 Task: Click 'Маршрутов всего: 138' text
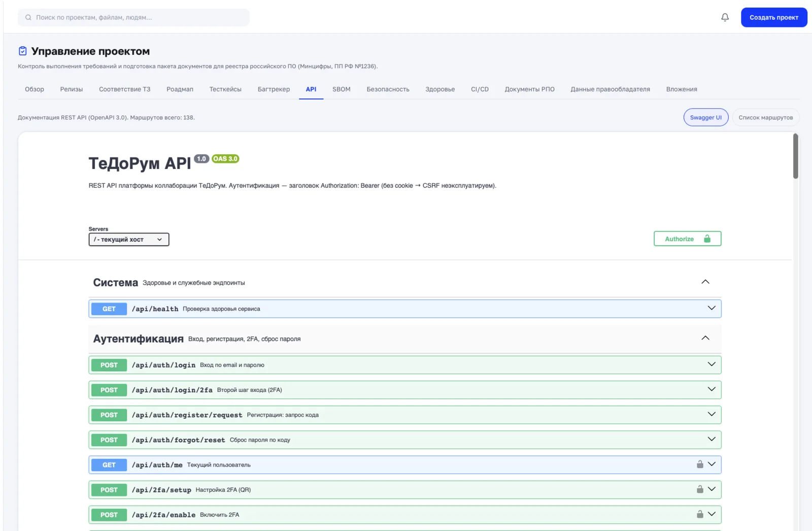click(162, 117)
